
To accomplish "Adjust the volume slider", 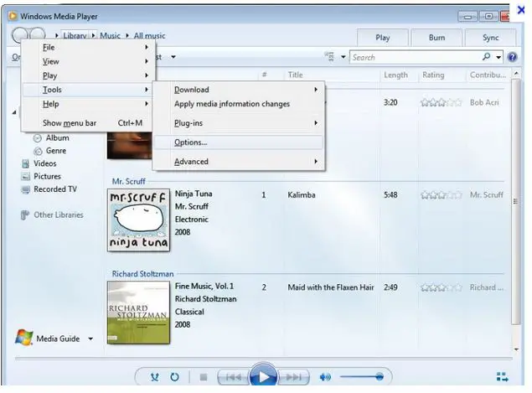I will click(x=362, y=377).
